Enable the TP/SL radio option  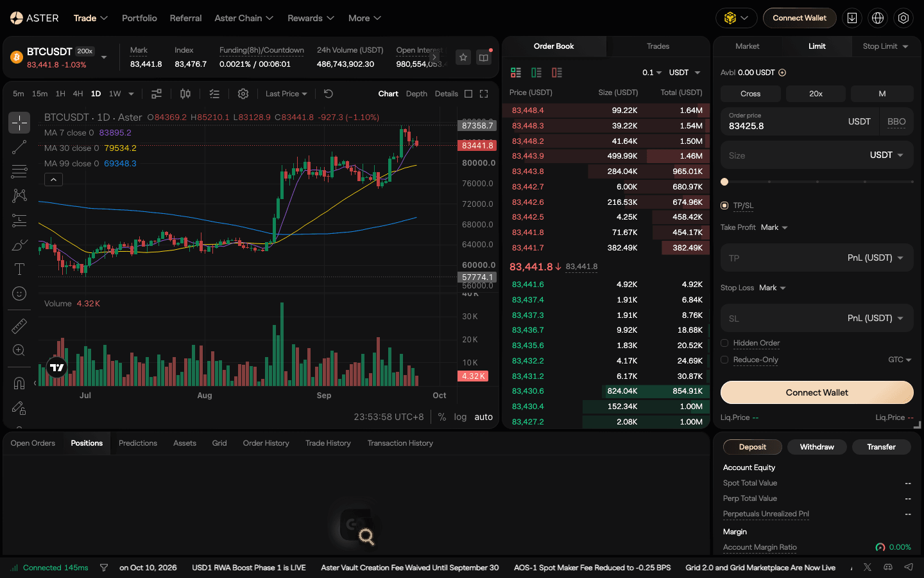[724, 206]
